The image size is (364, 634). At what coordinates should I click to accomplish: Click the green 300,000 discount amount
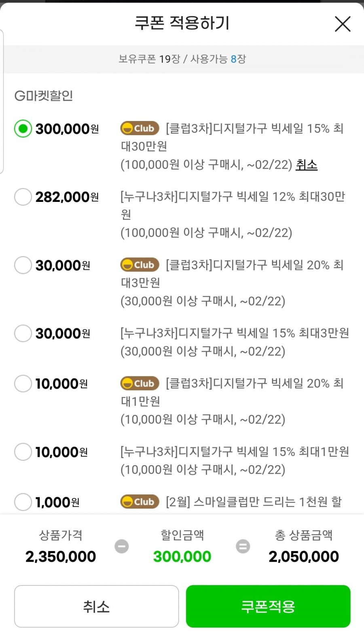[x=182, y=557]
